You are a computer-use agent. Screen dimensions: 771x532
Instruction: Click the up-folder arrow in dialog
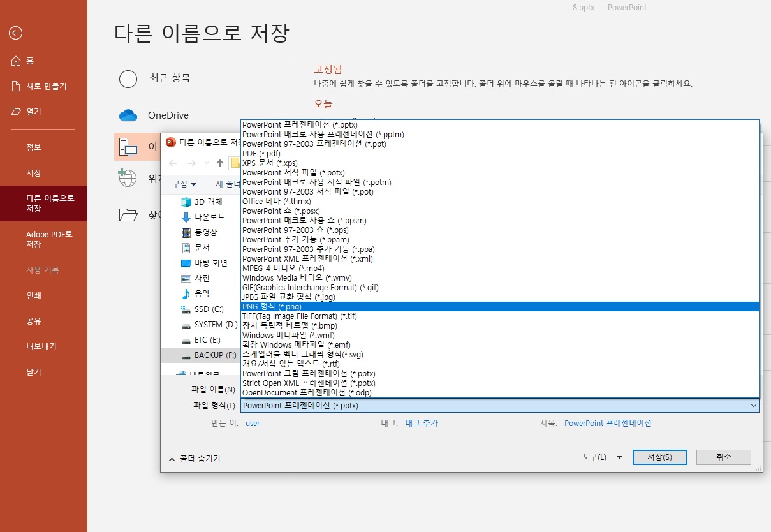(220, 163)
